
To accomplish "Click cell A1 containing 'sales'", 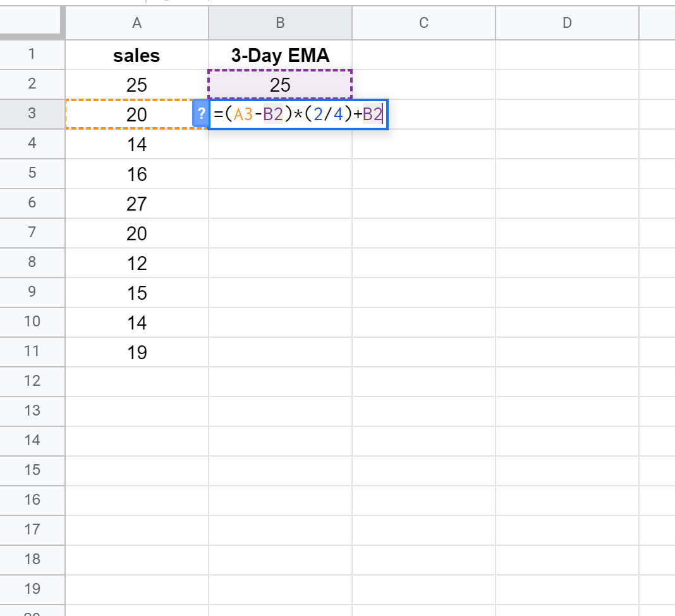I will tap(137, 55).
